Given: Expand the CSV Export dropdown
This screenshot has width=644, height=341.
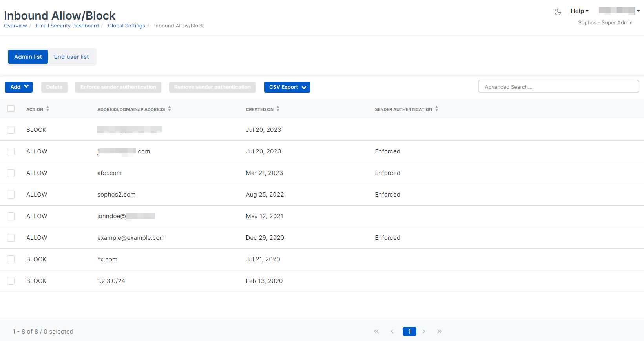Looking at the screenshot, I should click(x=287, y=87).
